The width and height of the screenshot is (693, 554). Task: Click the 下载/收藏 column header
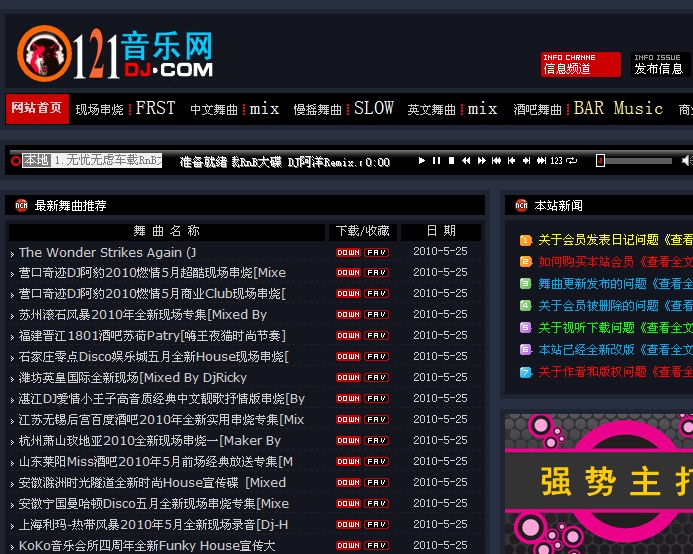(x=362, y=231)
